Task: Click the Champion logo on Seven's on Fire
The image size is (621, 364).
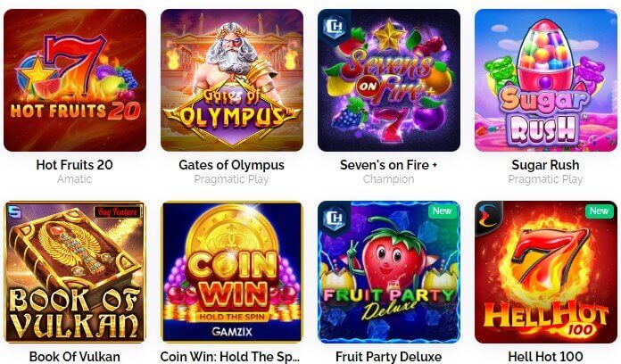Action: click(335, 27)
